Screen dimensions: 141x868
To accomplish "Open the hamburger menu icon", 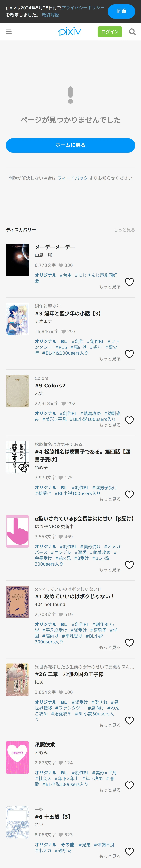I will pos(9,32).
